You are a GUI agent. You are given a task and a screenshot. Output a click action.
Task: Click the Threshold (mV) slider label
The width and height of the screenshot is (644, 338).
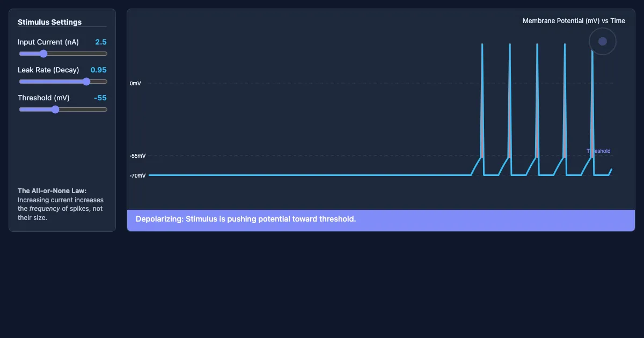coord(43,98)
